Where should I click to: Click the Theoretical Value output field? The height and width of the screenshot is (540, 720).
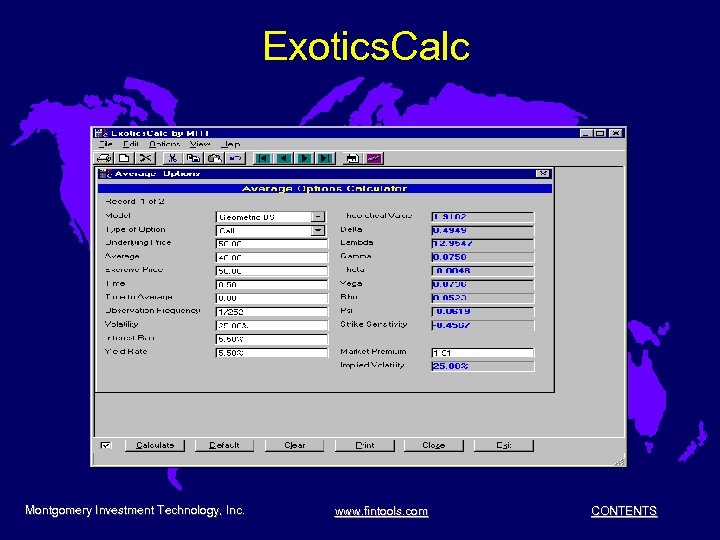click(483, 217)
